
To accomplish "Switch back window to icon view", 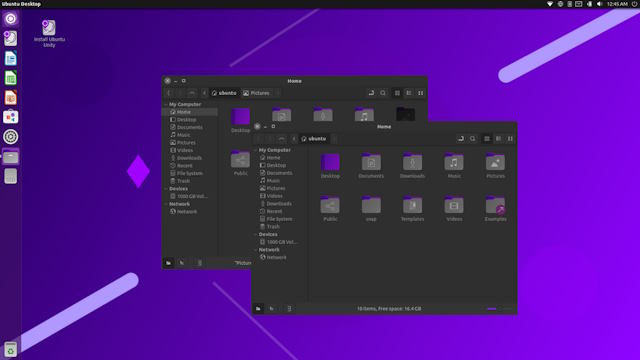I will (397, 93).
